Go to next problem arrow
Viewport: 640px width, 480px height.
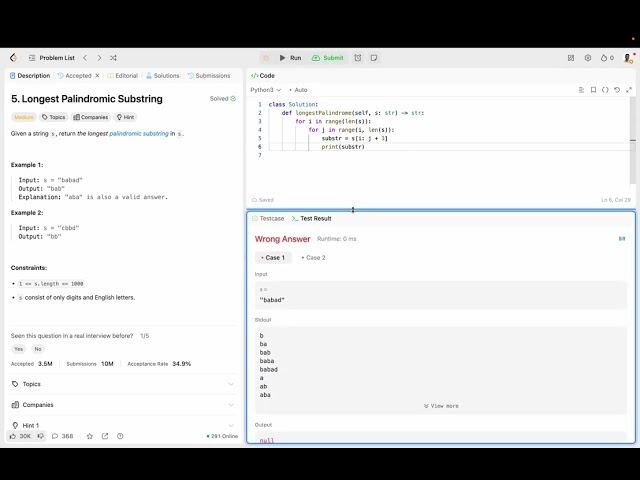pyautogui.click(x=99, y=58)
